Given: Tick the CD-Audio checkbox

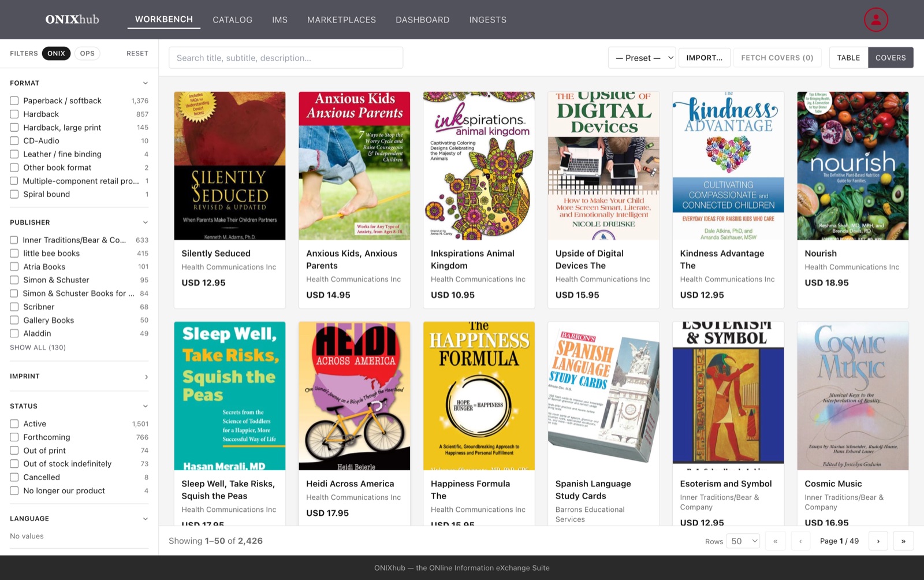Looking at the screenshot, I should (14, 141).
